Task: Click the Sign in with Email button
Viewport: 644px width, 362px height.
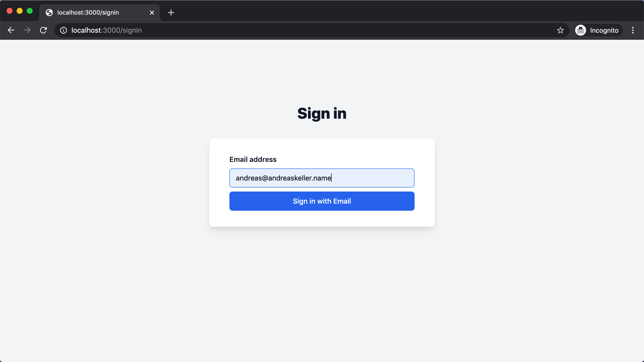Action: (322, 201)
